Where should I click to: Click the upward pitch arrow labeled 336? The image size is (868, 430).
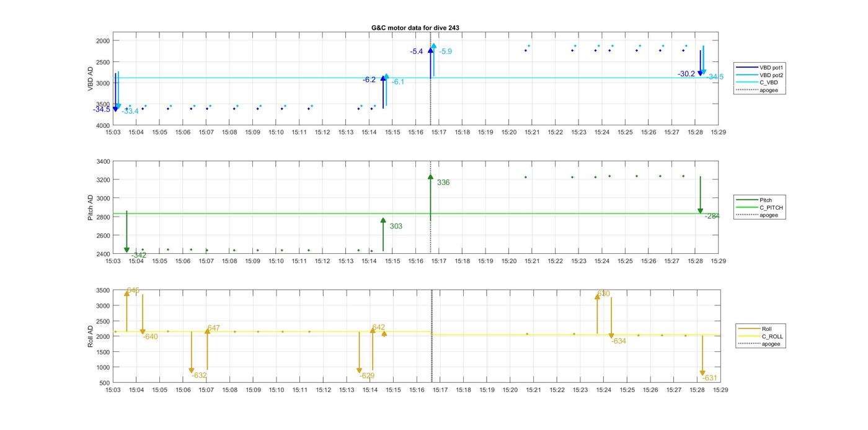430,197
